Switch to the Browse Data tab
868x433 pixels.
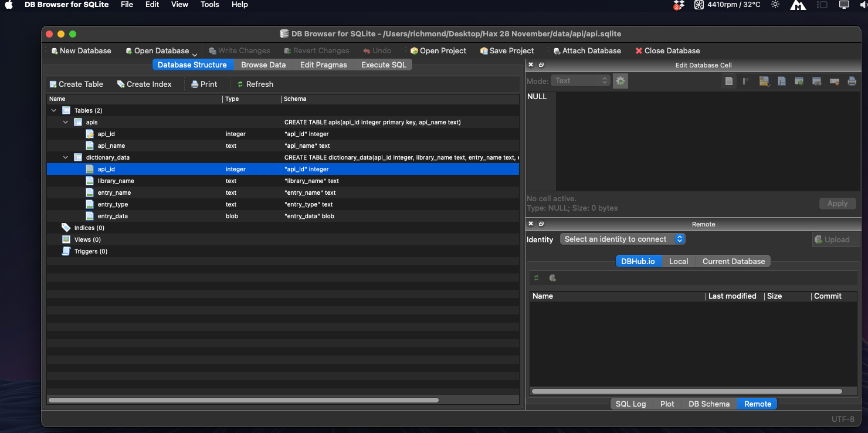(263, 65)
